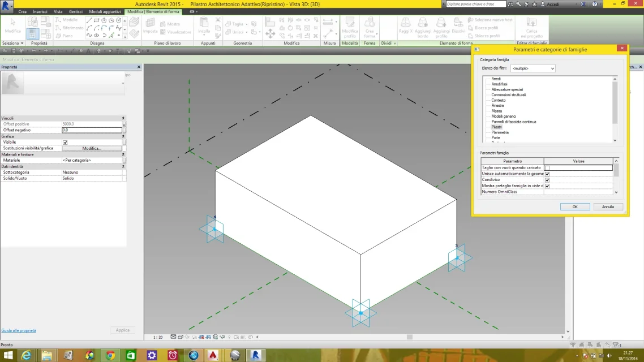Click Aggiungi bordo tool
Screen dimensions: 644x362
coord(423,27)
